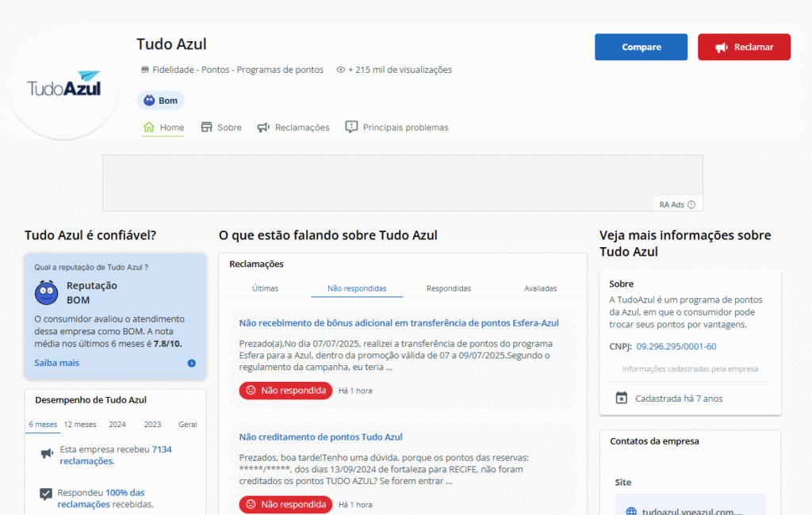Click the megaphone icon in Reclamar button
Image resolution: width=812 pixels, height=515 pixels.
point(721,48)
